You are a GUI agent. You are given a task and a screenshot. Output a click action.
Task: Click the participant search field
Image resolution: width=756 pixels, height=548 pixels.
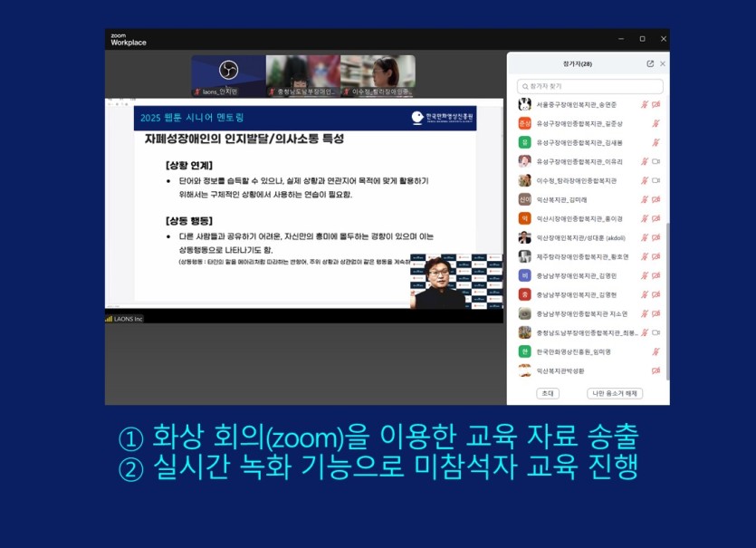589,87
